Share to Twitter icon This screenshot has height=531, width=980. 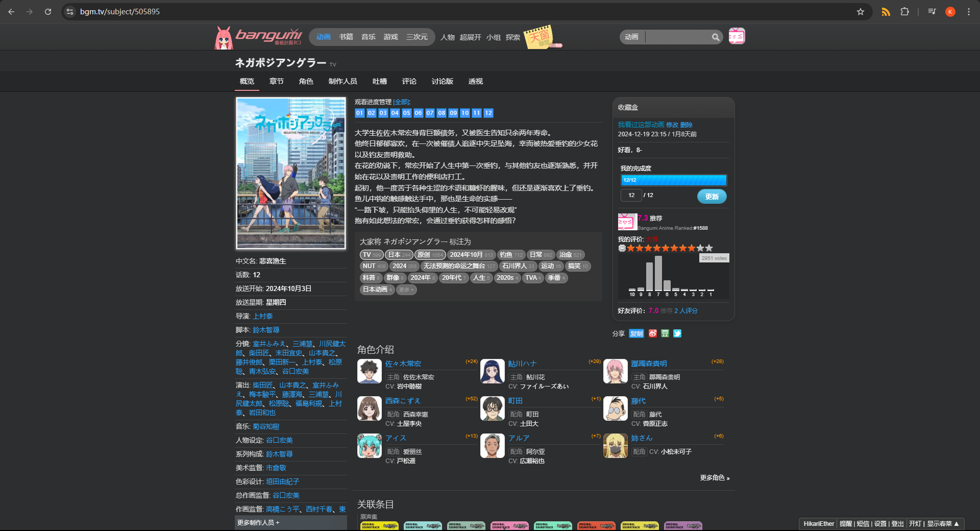tap(677, 333)
